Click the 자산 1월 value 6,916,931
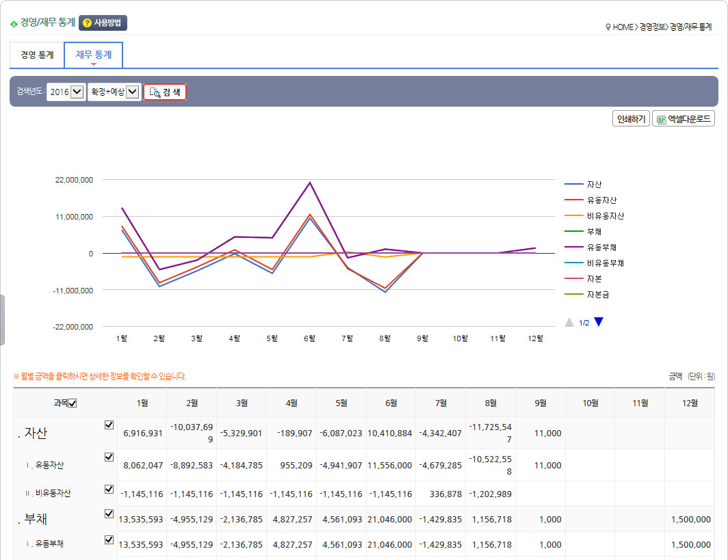728x560 pixels. 143,434
